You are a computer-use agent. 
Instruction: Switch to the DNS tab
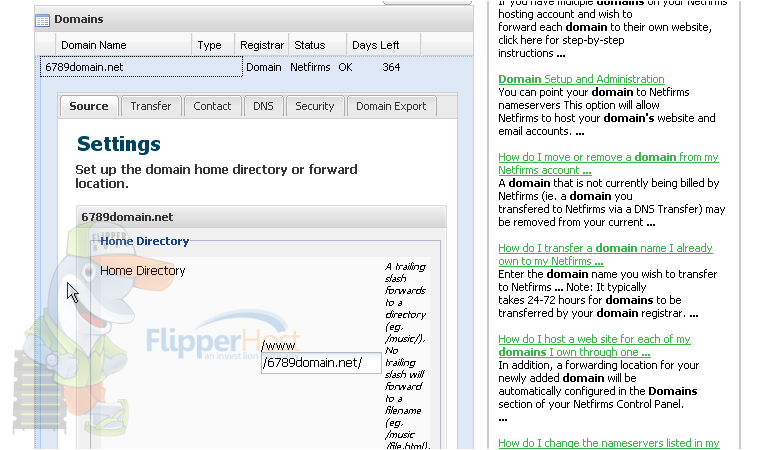pyautogui.click(x=263, y=106)
